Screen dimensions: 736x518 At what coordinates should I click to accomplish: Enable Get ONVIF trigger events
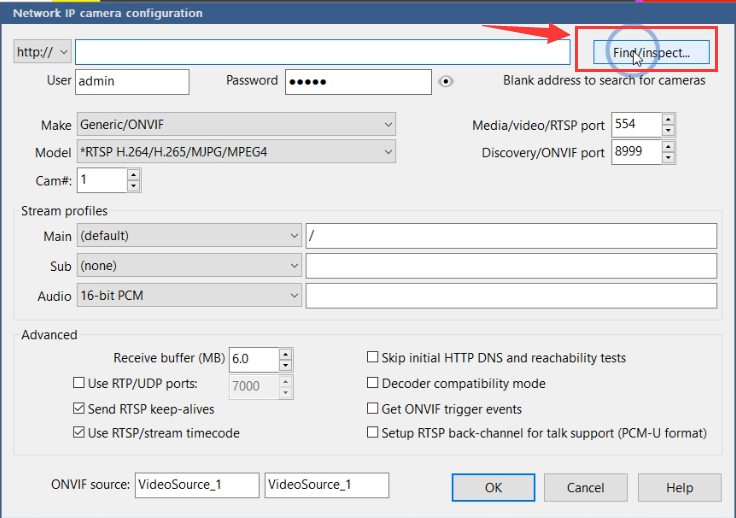point(372,408)
